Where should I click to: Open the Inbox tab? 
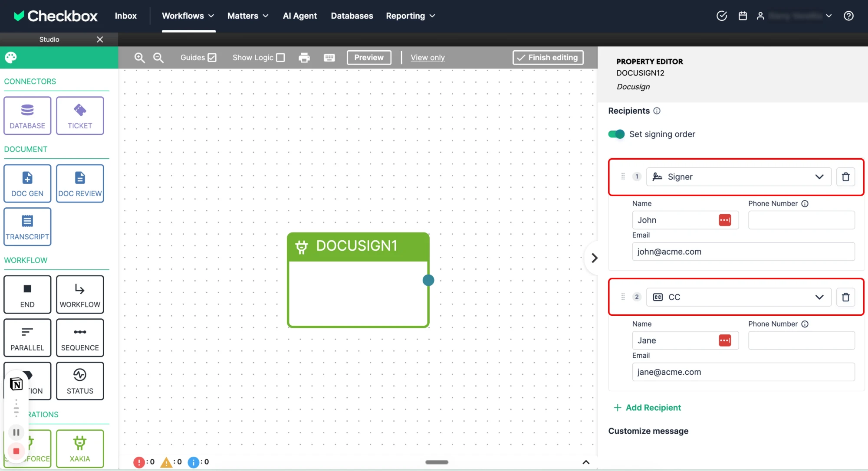point(125,16)
